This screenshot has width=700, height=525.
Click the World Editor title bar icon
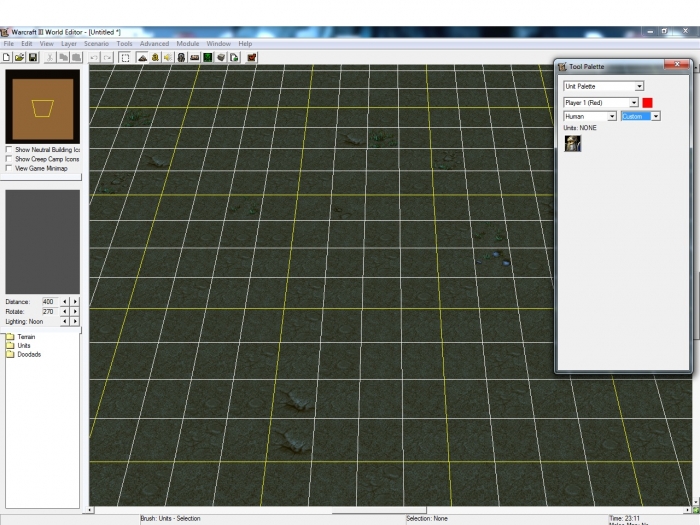click(5, 32)
